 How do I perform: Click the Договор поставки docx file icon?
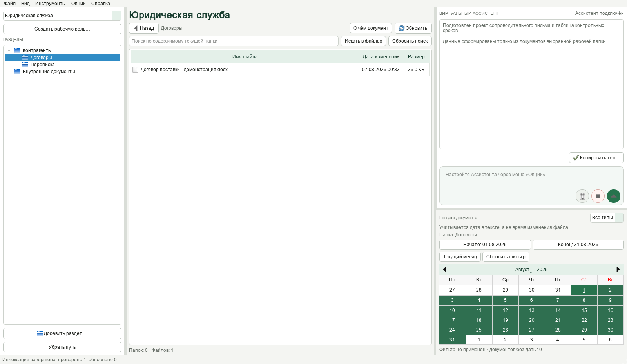point(135,70)
